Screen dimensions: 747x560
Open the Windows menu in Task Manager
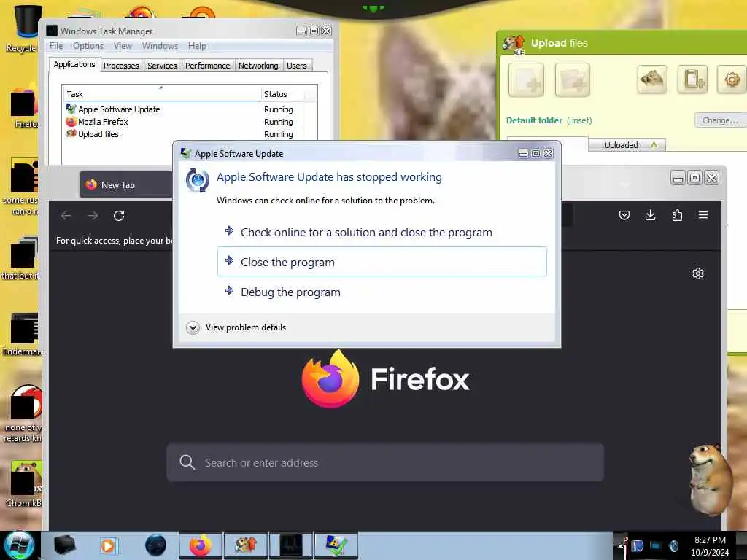coord(160,46)
